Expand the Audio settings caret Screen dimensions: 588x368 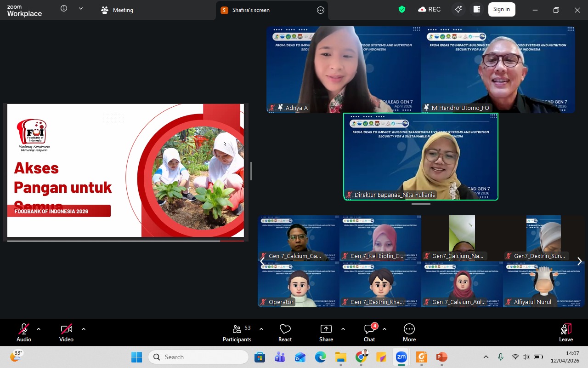pyautogui.click(x=39, y=329)
